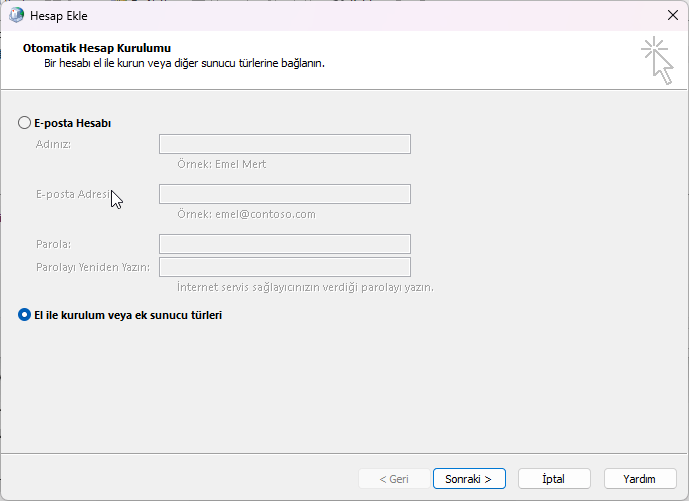Cancel setup with the İptal button

pyautogui.click(x=553, y=479)
